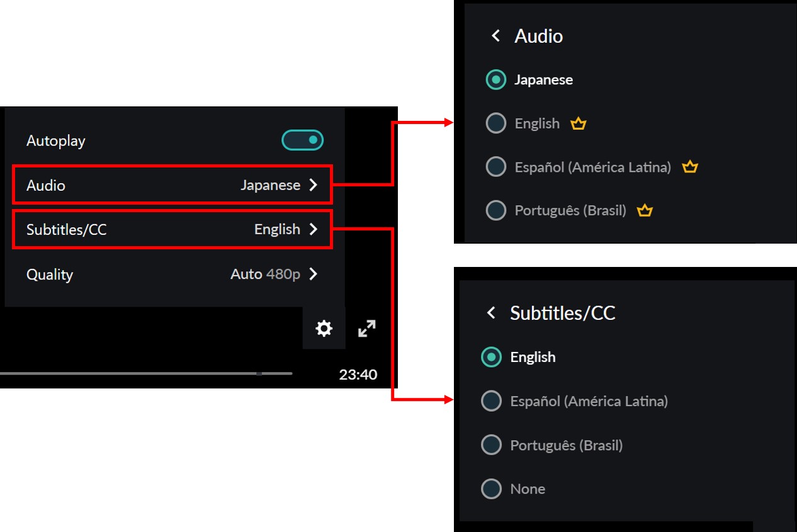Select Português (Brasil) subtitles label
This screenshot has width=797, height=532.
click(x=566, y=445)
